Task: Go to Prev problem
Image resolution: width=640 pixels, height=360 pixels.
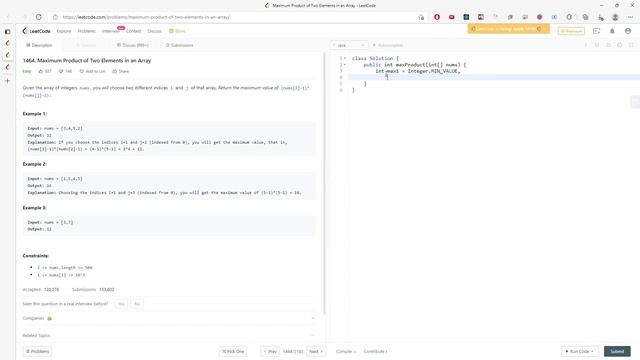Action: point(270,351)
